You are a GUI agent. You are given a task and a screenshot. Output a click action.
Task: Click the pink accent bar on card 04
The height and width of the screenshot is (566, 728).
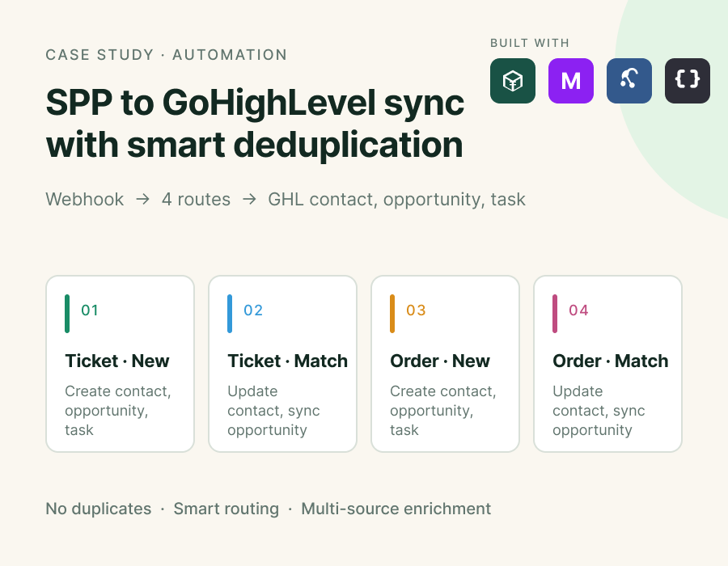point(555,314)
